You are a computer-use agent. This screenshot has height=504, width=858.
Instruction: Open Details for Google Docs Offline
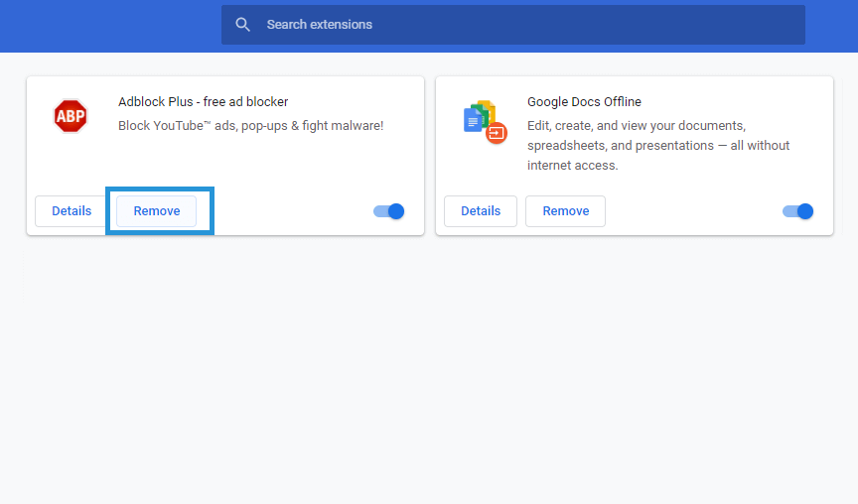pyautogui.click(x=481, y=211)
